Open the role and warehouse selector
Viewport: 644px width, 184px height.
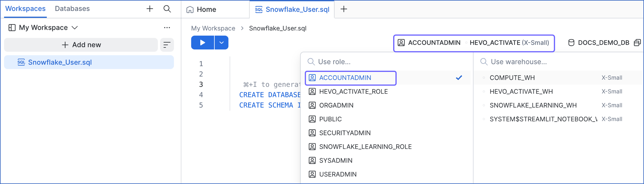click(x=474, y=43)
